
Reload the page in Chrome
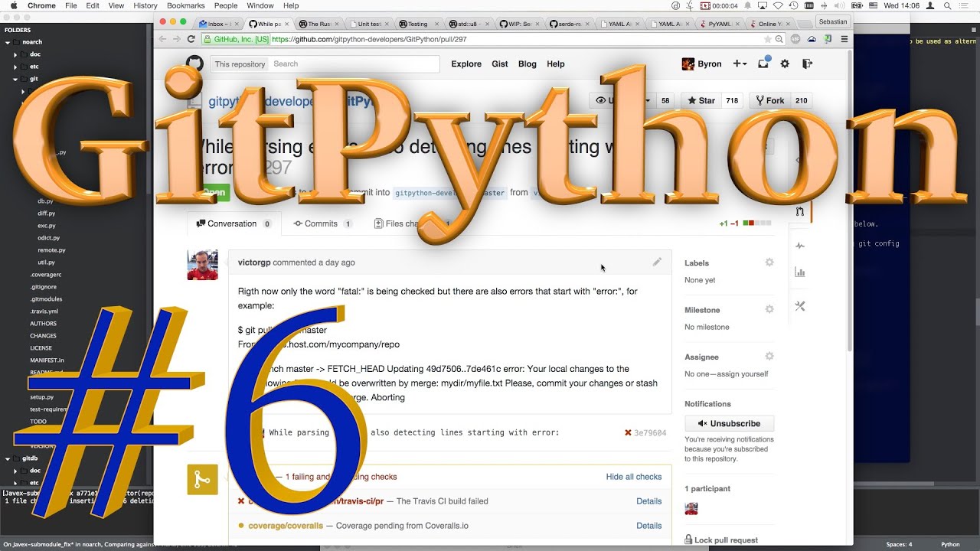191,39
